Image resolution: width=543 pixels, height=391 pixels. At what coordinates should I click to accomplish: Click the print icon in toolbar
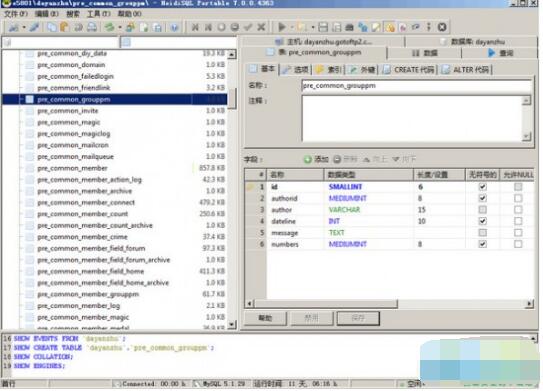(x=92, y=27)
